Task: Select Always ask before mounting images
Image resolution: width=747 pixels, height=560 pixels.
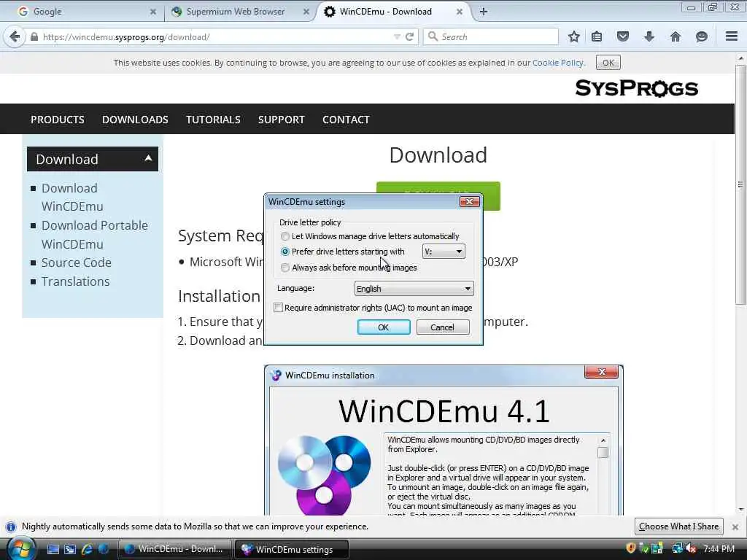Action: [285, 268]
